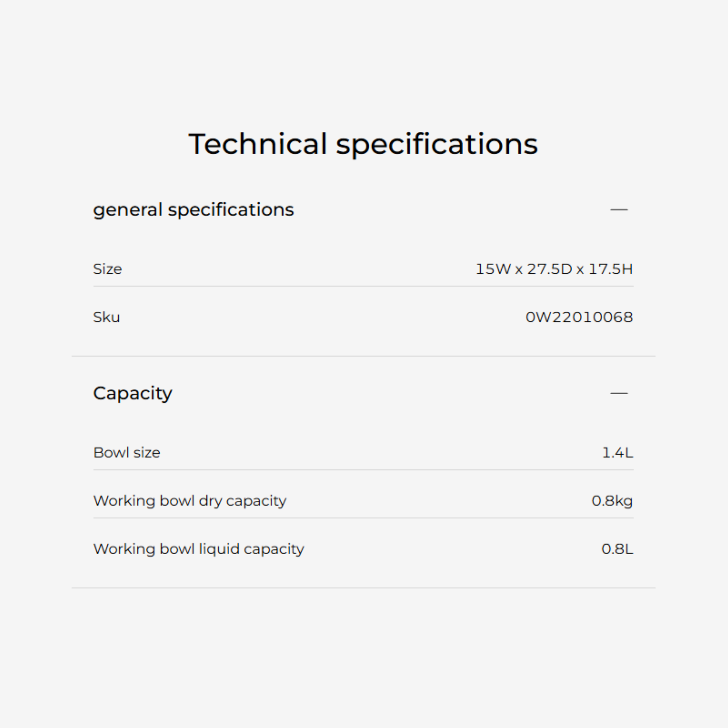The height and width of the screenshot is (728, 728).
Task: Collapse the Capacity section minus icon
Action: click(x=619, y=393)
